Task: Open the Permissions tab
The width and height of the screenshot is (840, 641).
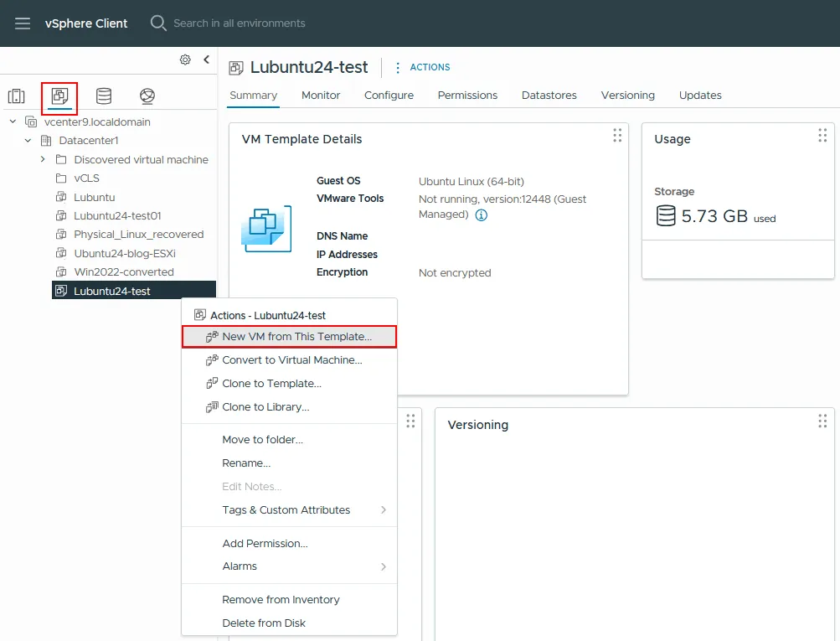Action: 467,96
